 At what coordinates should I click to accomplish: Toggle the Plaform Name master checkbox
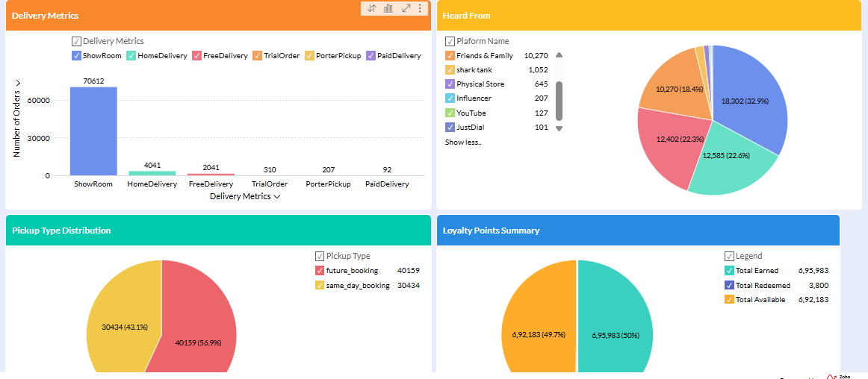[x=450, y=41]
